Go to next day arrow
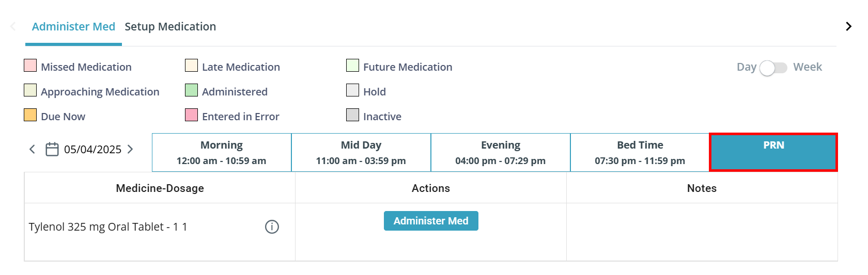This screenshot has width=868, height=275. [130, 150]
